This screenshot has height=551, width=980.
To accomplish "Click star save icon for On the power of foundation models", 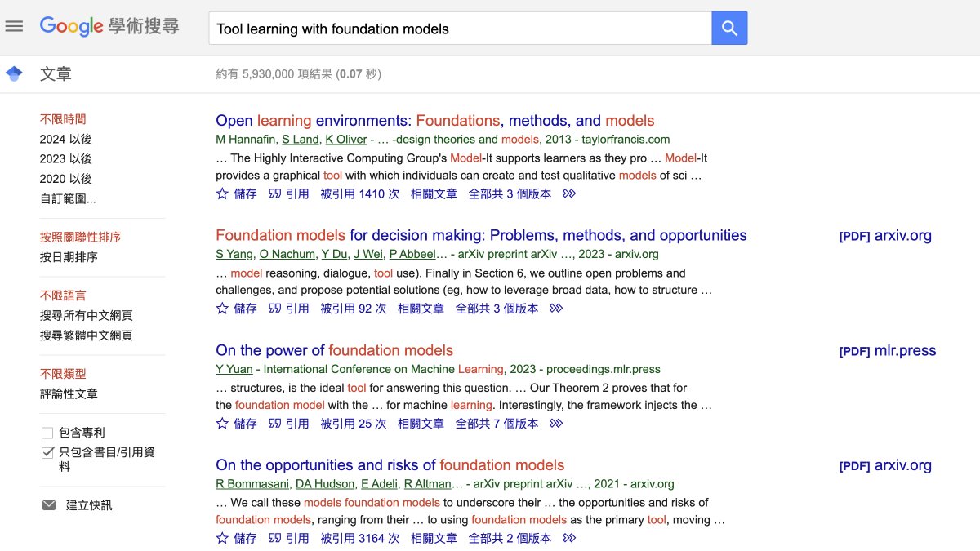I will (x=222, y=424).
